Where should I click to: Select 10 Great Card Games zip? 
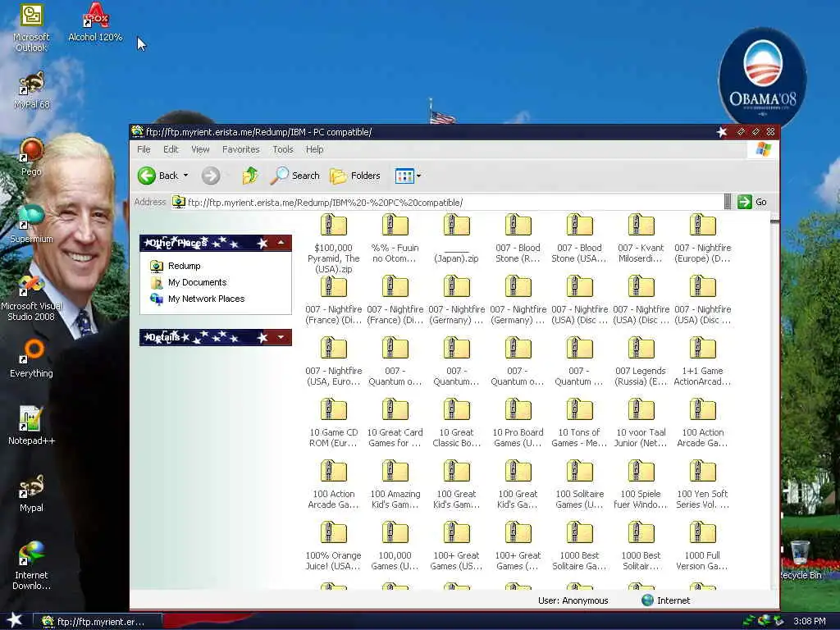395,423
